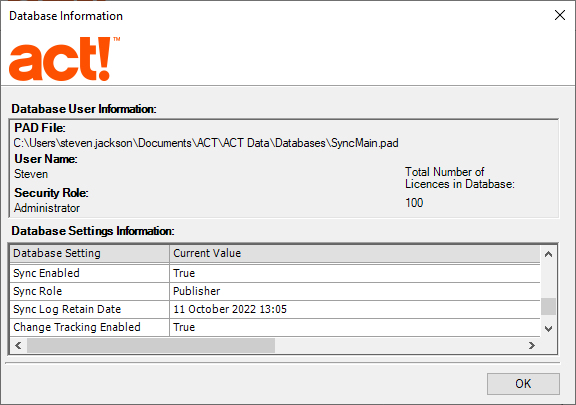
Task: Select the Sync Role row
Action: pos(275,291)
